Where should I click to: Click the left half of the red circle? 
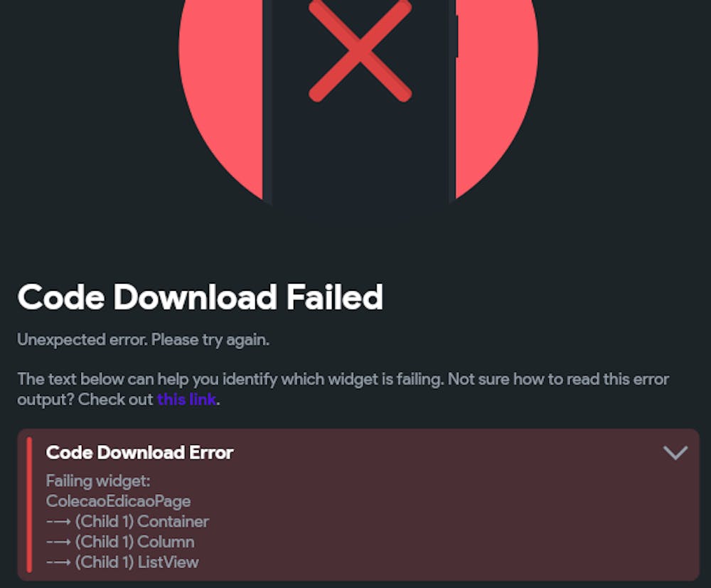(221, 91)
